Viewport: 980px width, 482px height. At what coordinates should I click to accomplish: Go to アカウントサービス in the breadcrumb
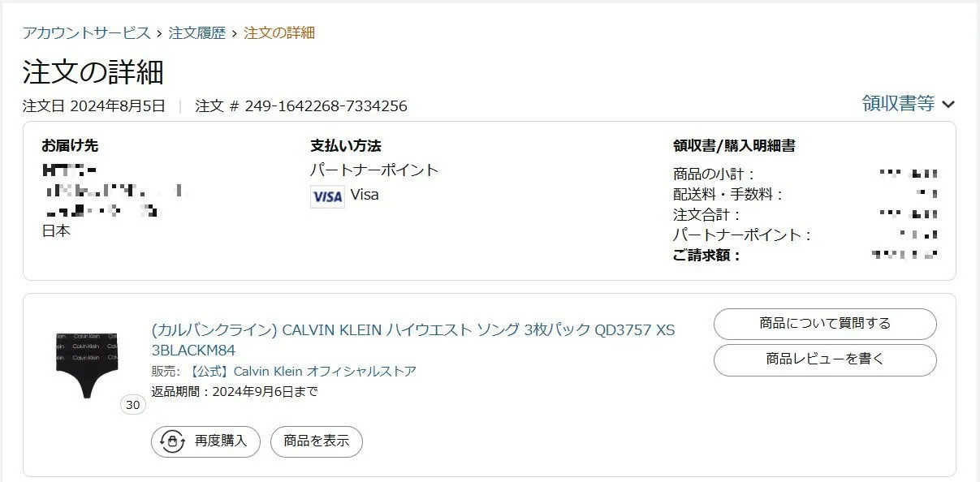pos(86,33)
